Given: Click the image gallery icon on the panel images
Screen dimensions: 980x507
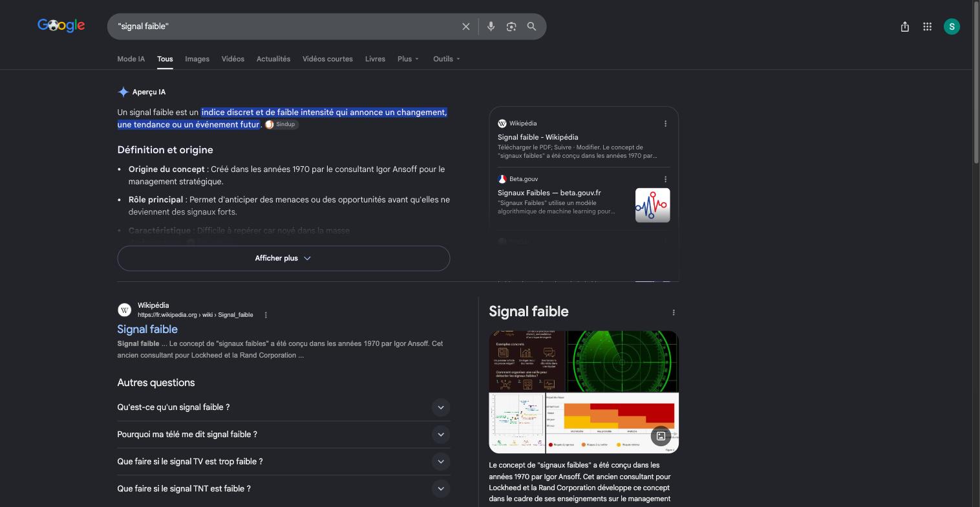Looking at the screenshot, I should [x=661, y=436].
